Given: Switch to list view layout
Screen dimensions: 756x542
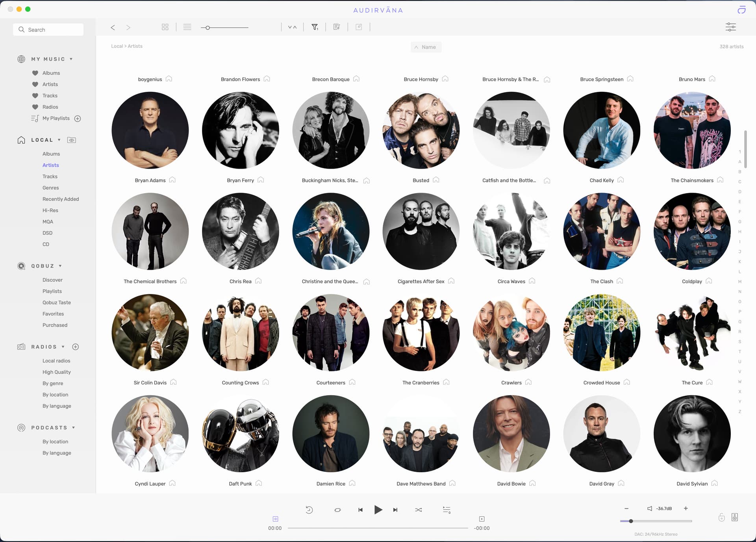Looking at the screenshot, I should [187, 27].
